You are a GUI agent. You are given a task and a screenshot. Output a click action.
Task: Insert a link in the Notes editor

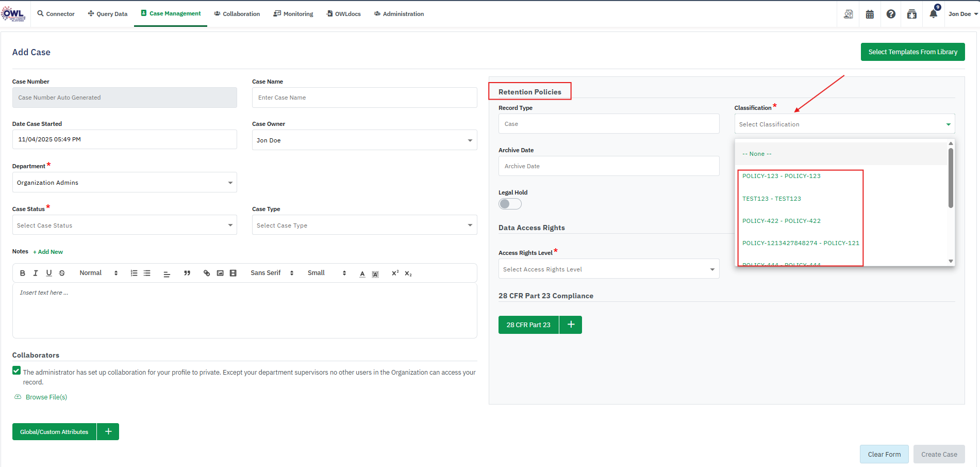coord(207,273)
